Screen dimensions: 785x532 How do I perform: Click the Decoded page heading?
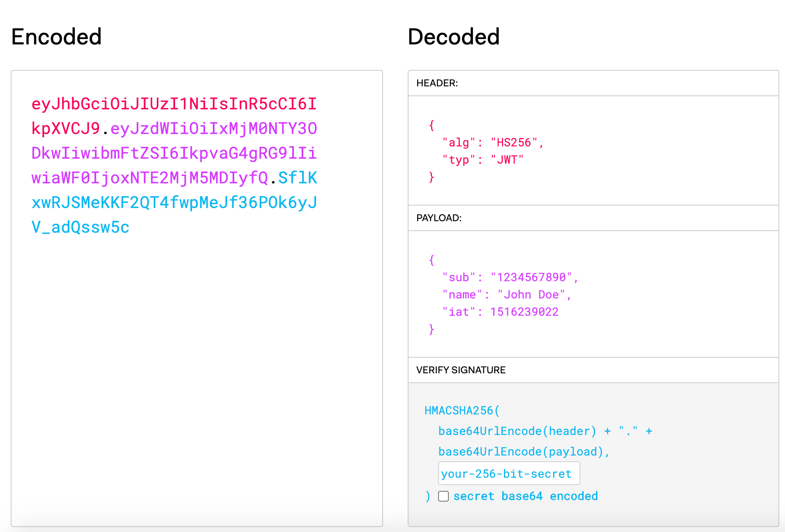tap(453, 37)
